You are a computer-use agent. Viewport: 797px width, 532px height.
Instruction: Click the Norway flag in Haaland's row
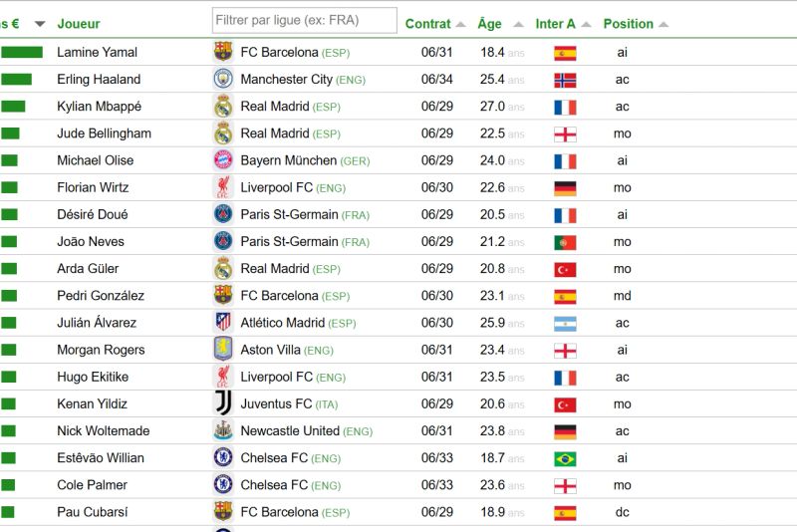pyautogui.click(x=565, y=80)
